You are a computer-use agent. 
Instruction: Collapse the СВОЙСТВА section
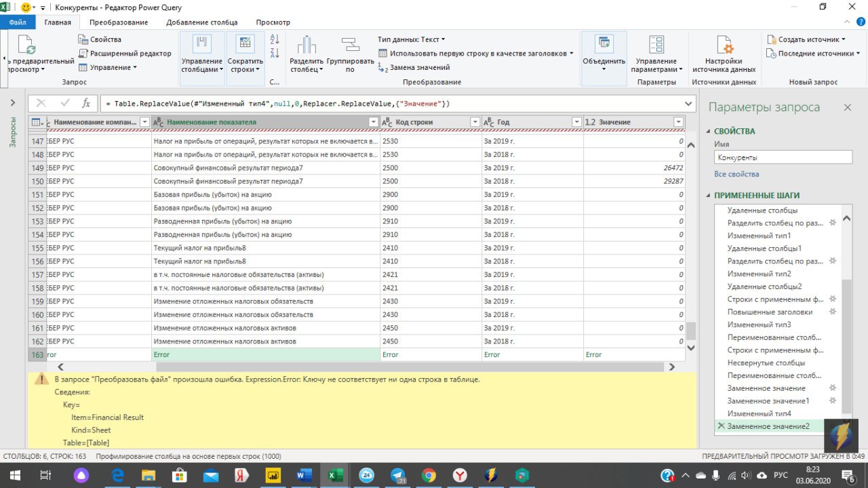709,132
